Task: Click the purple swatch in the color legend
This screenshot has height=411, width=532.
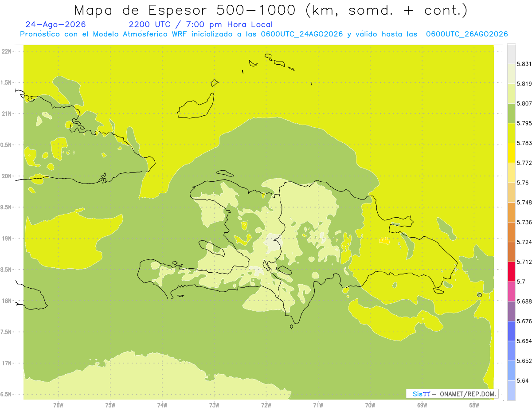Action: pos(511,311)
